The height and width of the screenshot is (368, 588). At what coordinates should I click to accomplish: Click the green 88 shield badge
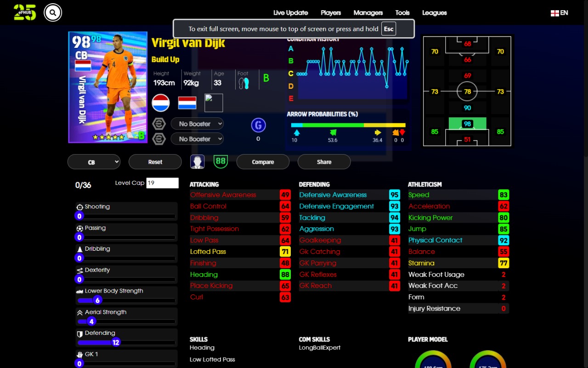click(221, 161)
